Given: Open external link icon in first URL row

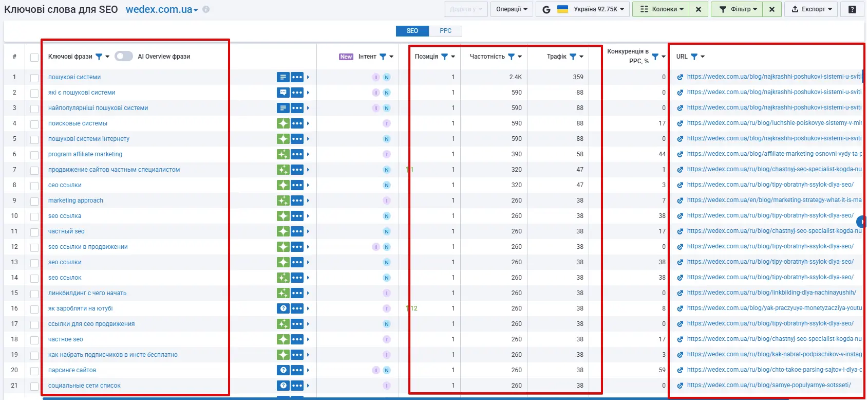Looking at the screenshot, I should click(680, 77).
